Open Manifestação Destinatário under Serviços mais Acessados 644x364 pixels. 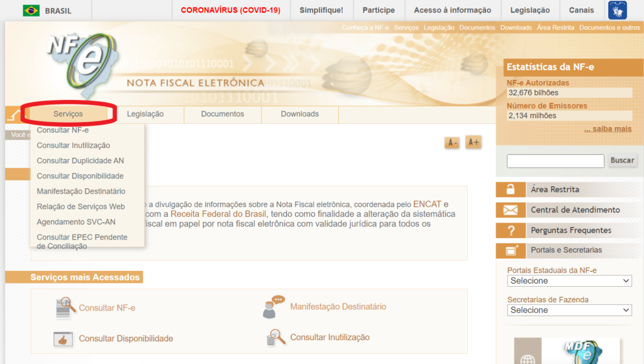[338, 307]
